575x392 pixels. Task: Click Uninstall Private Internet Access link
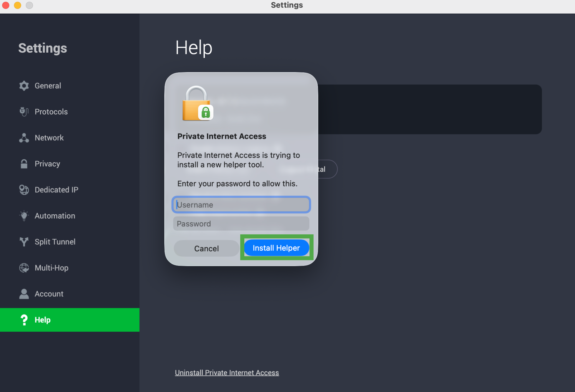point(227,373)
